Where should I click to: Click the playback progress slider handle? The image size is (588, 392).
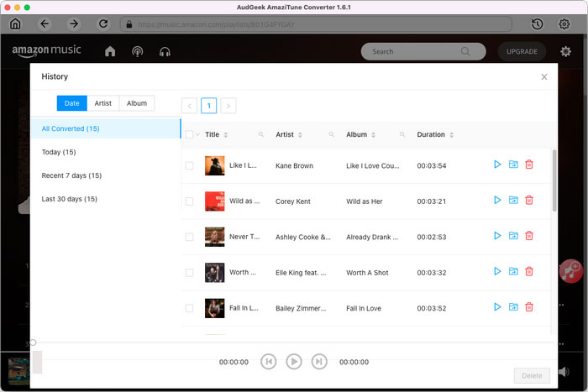click(x=33, y=342)
